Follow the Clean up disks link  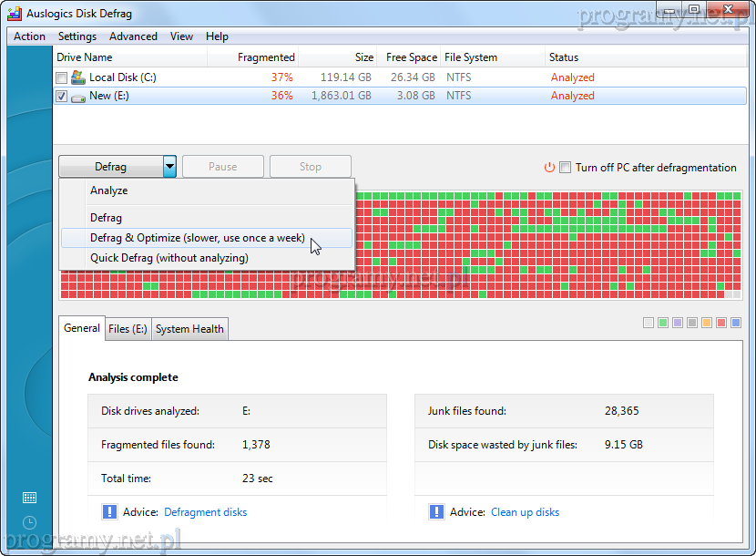click(525, 512)
